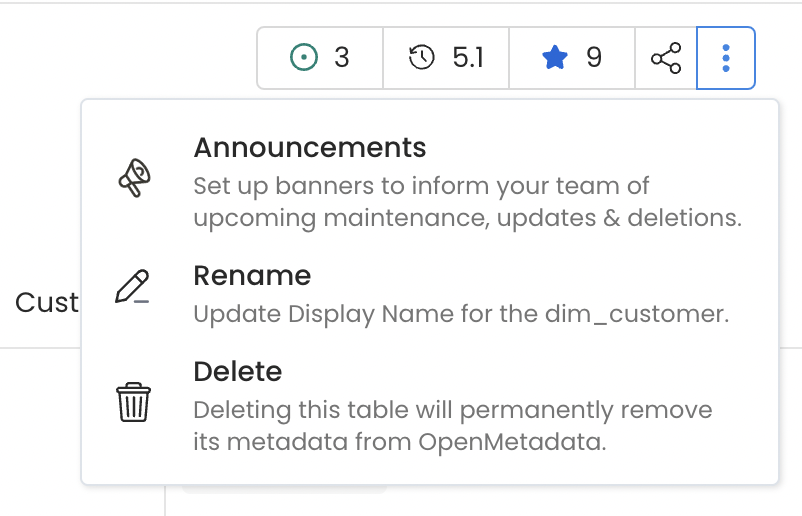Click the megaphone Announcements icon
802x516 pixels.
(134, 180)
